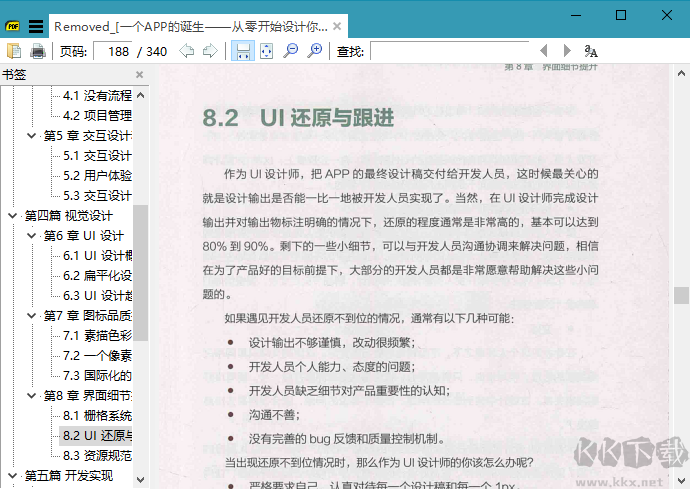The height and width of the screenshot is (489, 690).
Task: Open the hamburger menu in title bar
Action: coord(36,26)
